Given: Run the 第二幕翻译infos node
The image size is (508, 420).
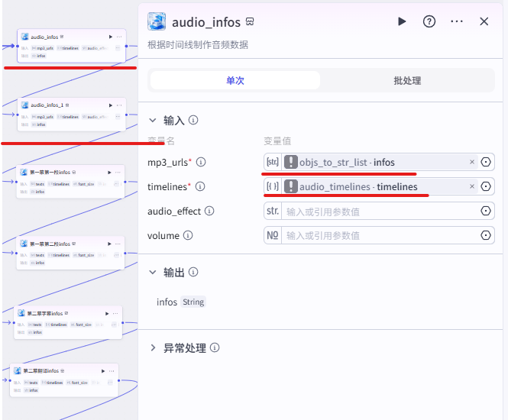Looking at the screenshot, I should click(102, 371).
